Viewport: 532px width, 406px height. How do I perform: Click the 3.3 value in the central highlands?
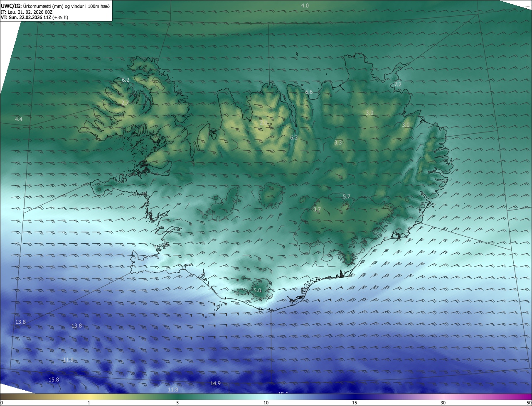[x=338, y=143]
